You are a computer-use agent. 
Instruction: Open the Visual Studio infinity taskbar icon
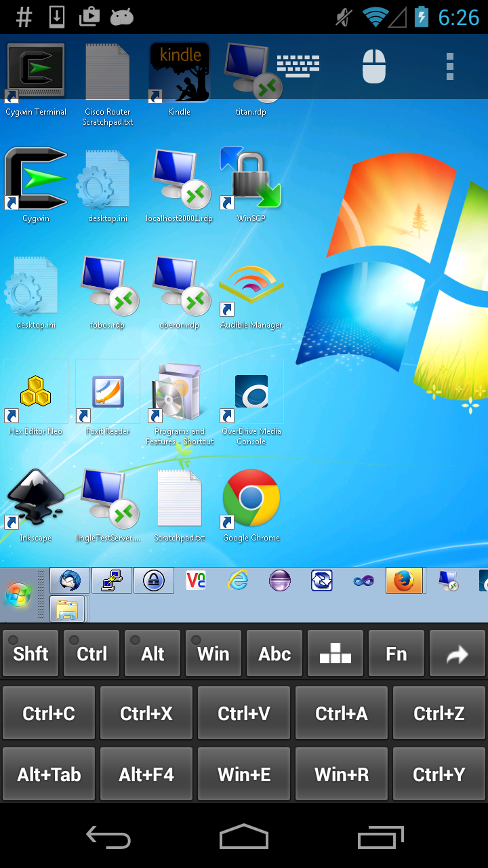click(x=363, y=580)
